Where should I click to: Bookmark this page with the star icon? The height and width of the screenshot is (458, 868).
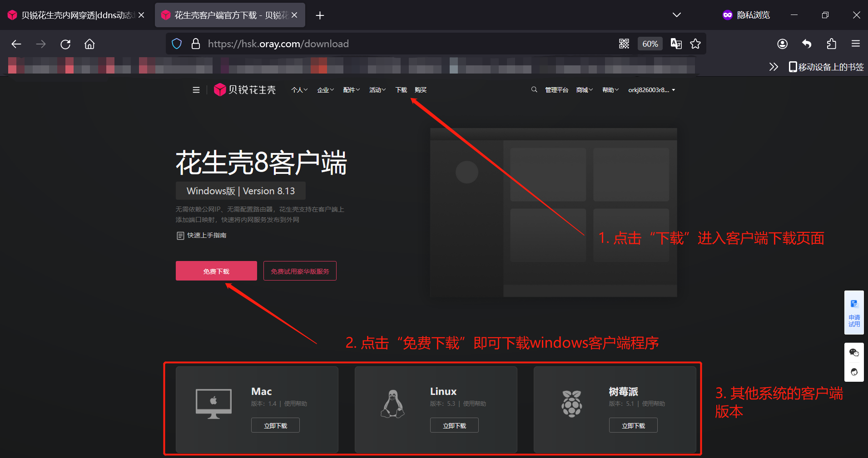[695, 44]
